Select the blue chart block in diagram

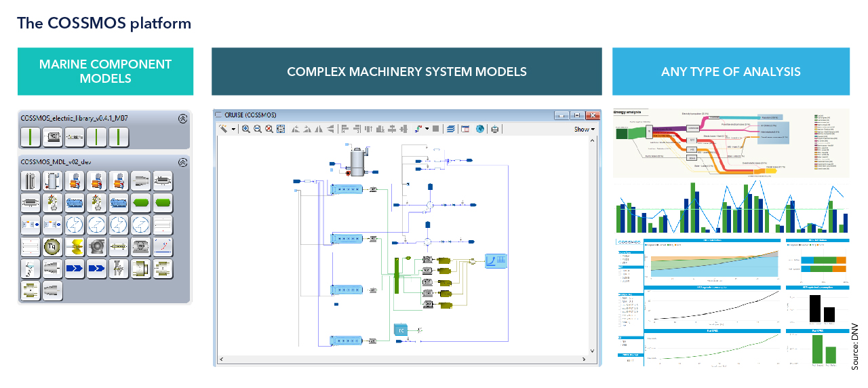click(x=495, y=260)
